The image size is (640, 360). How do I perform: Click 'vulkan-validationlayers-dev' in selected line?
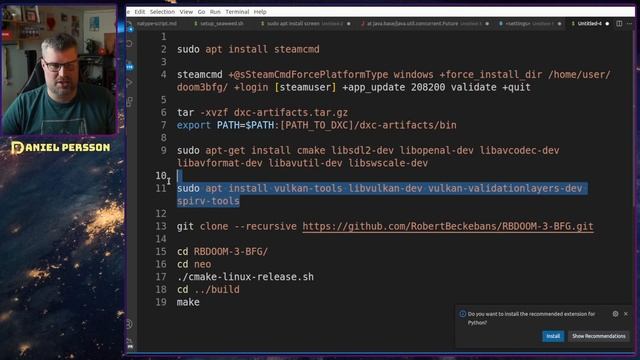pyautogui.click(x=505, y=188)
